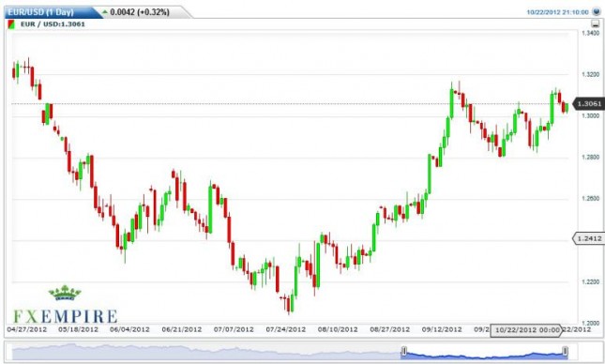The height and width of the screenshot is (364, 605).
Task: Click the 1.3200 price axis label
Action: click(590, 74)
